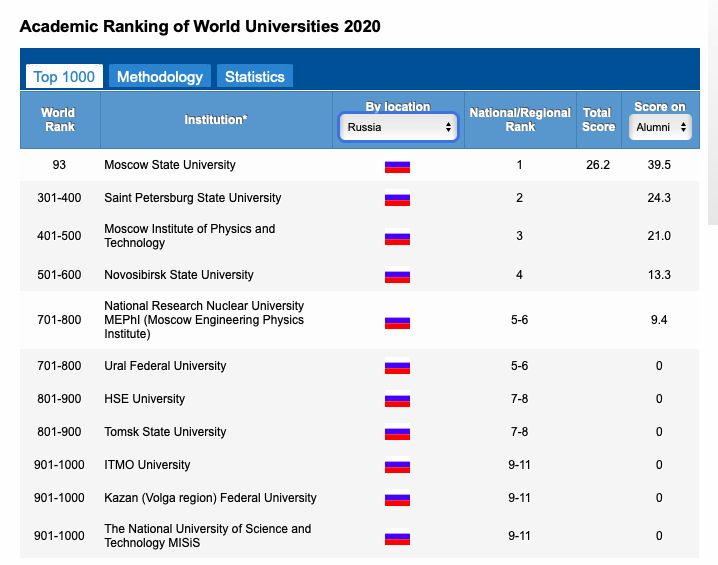Open the By location dropdown showing Russia
The image size is (718, 565).
[398, 127]
